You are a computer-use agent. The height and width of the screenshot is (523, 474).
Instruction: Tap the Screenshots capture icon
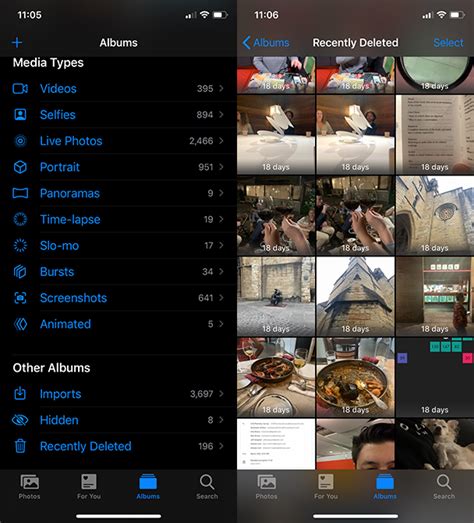pyautogui.click(x=20, y=298)
